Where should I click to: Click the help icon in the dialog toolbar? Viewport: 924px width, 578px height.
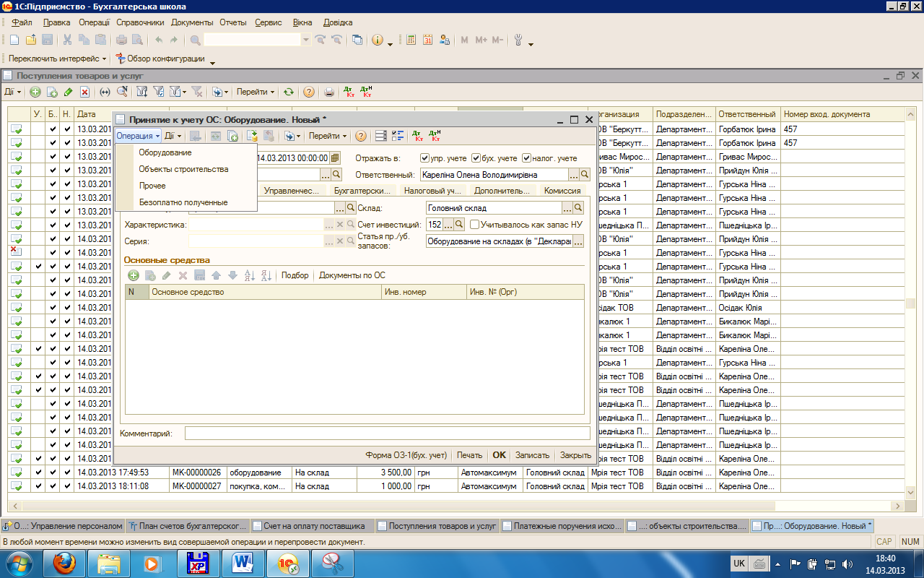pyautogui.click(x=361, y=136)
